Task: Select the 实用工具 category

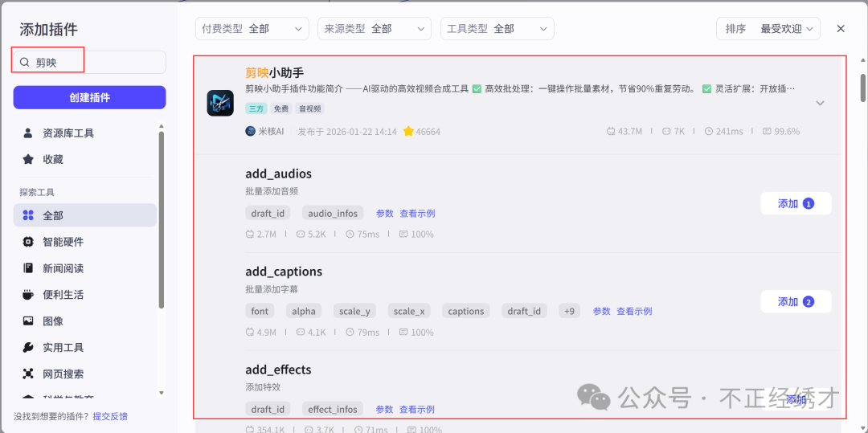Action: (x=85, y=347)
